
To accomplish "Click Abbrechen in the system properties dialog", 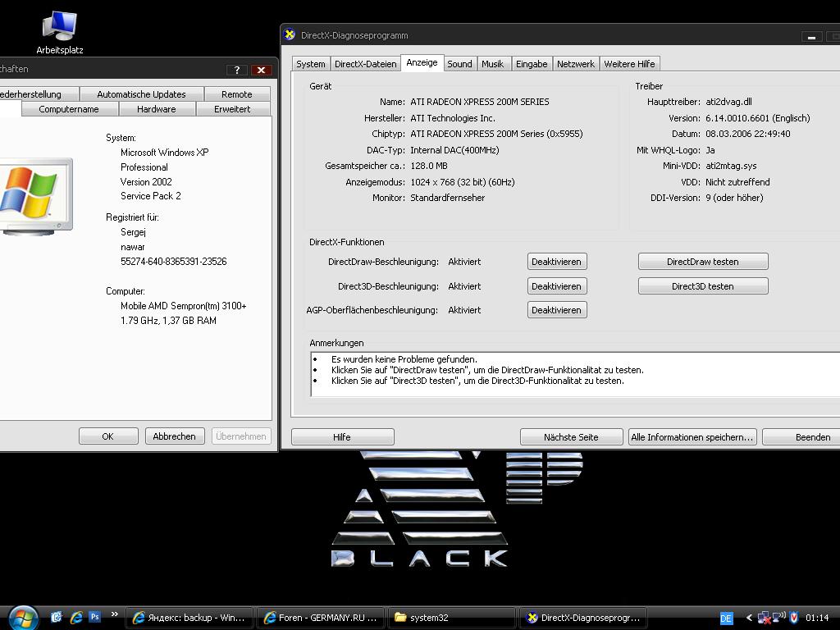I will pos(175,436).
